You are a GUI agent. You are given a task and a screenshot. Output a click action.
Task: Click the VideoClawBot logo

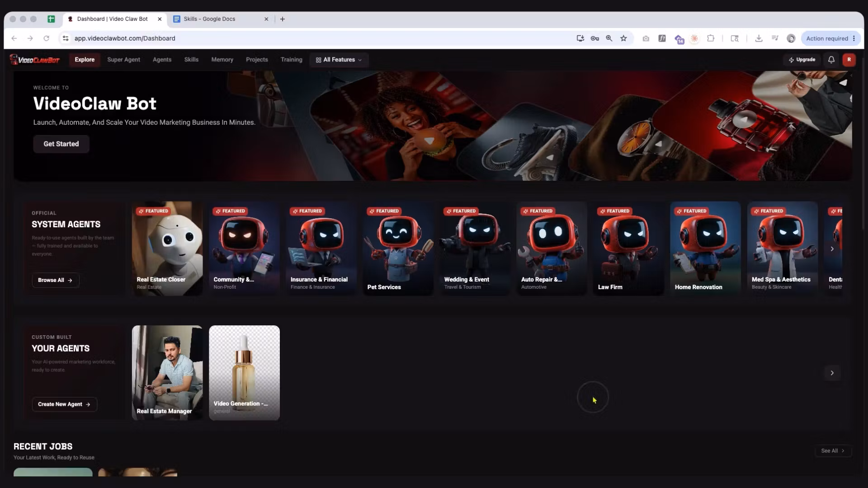tap(35, 60)
